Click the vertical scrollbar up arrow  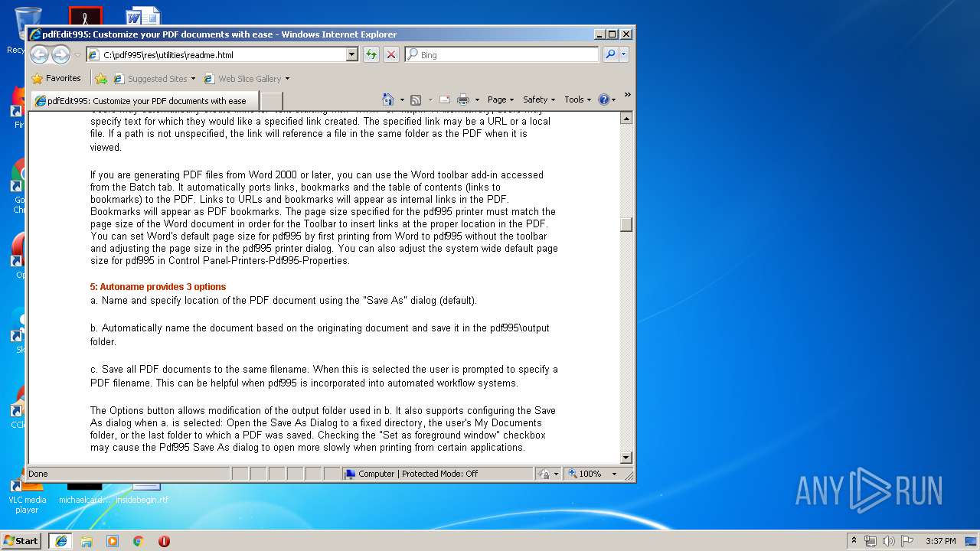tap(626, 118)
